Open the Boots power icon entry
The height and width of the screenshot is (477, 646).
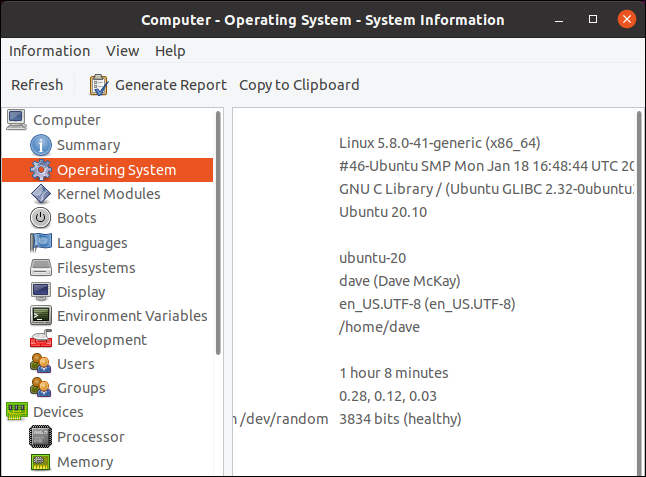41,218
